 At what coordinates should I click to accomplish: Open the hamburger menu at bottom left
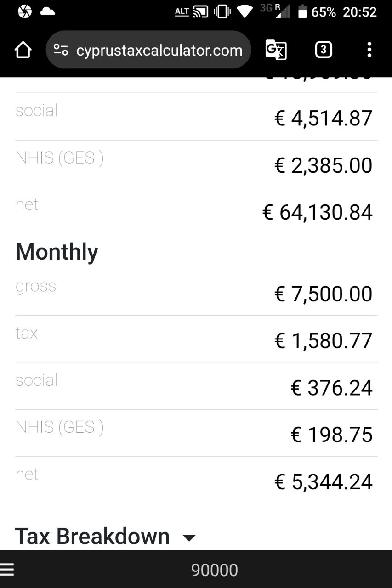7,570
